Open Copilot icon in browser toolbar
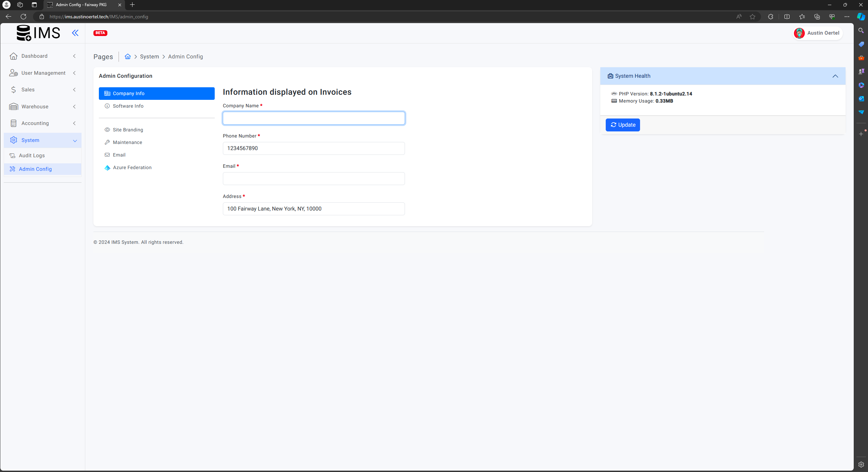Viewport: 868px width, 472px height. point(861,17)
